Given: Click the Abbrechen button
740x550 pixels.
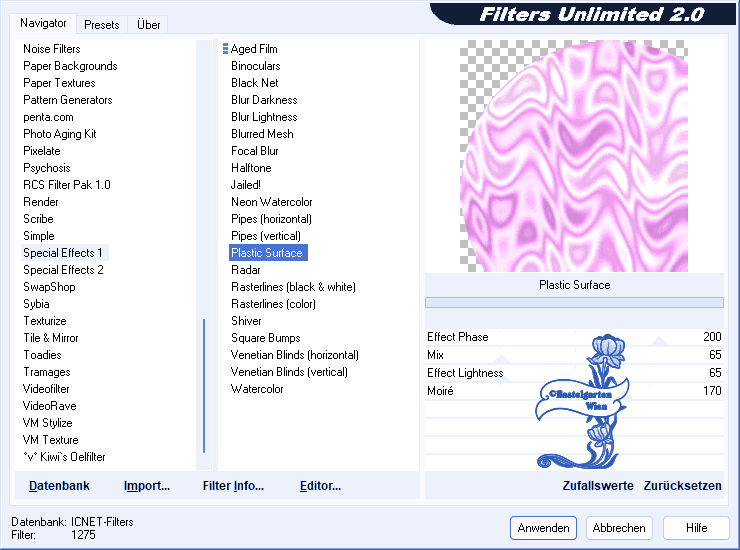Looking at the screenshot, I should coord(619,528).
